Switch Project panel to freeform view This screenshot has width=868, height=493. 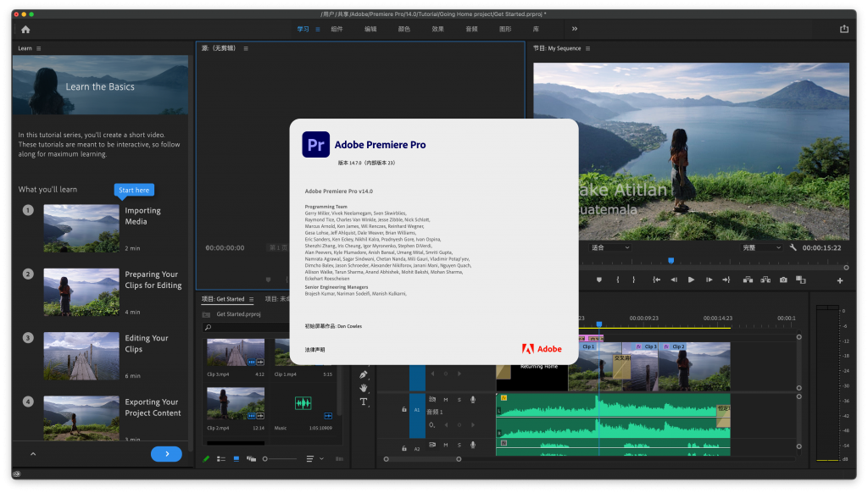point(251,459)
